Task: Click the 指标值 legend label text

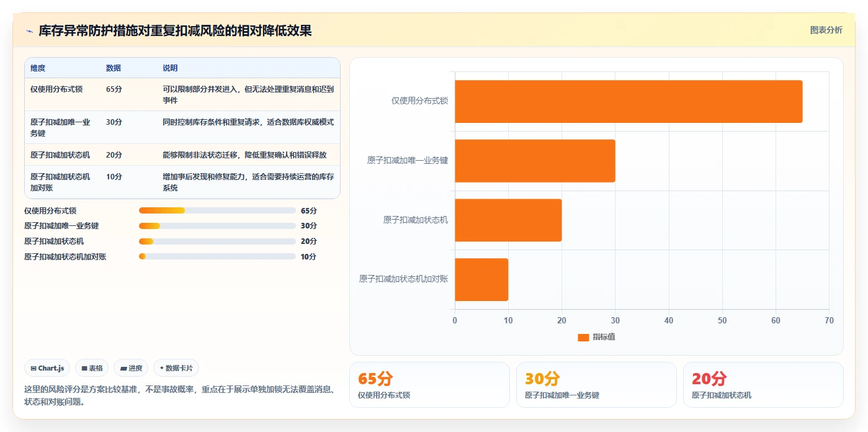Action: [604, 337]
